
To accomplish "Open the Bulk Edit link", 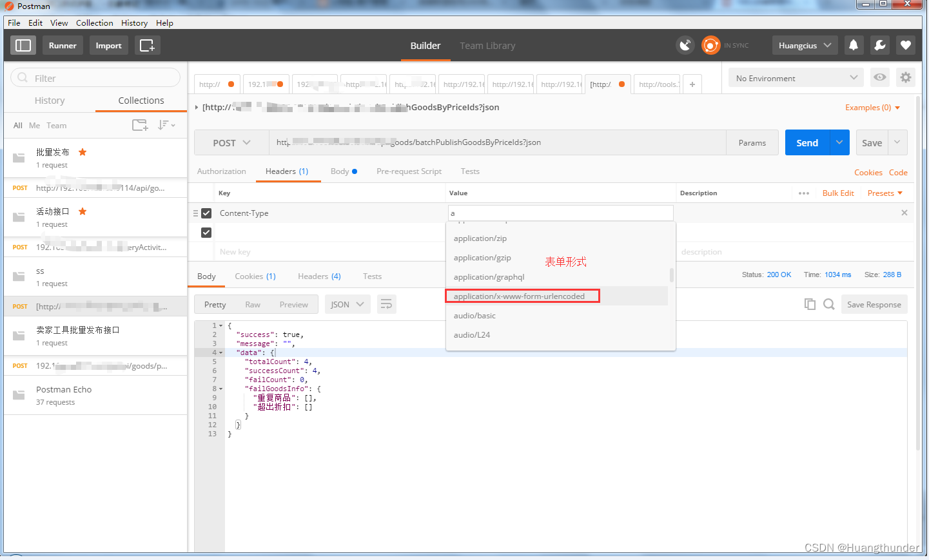I will (838, 193).
